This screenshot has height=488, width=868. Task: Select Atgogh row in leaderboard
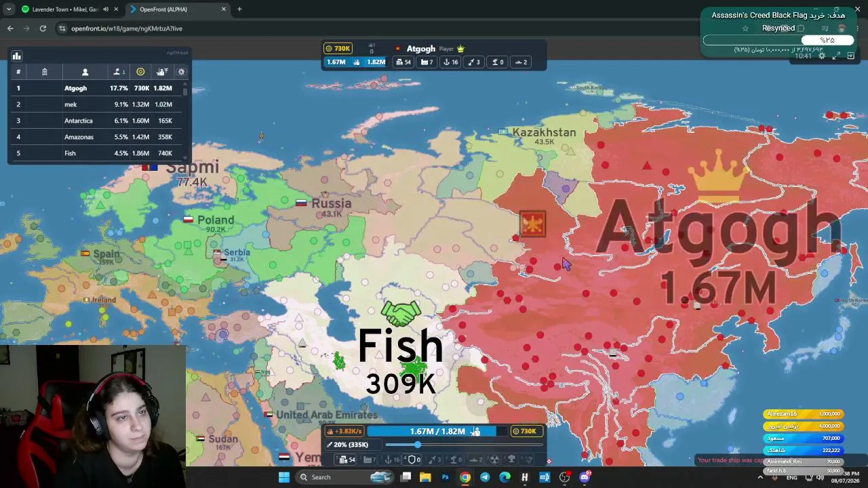tap(96, 88)
